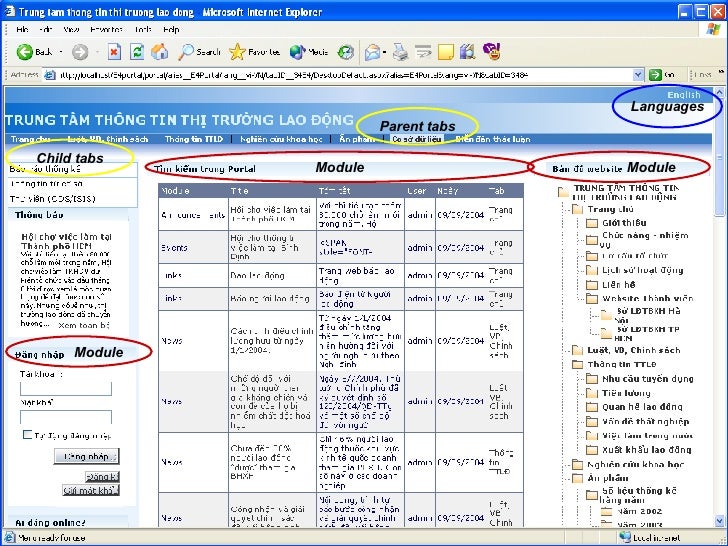Switch to Nghiên cứu khoa học tab

pyautogui.click(x=281, y=139)
